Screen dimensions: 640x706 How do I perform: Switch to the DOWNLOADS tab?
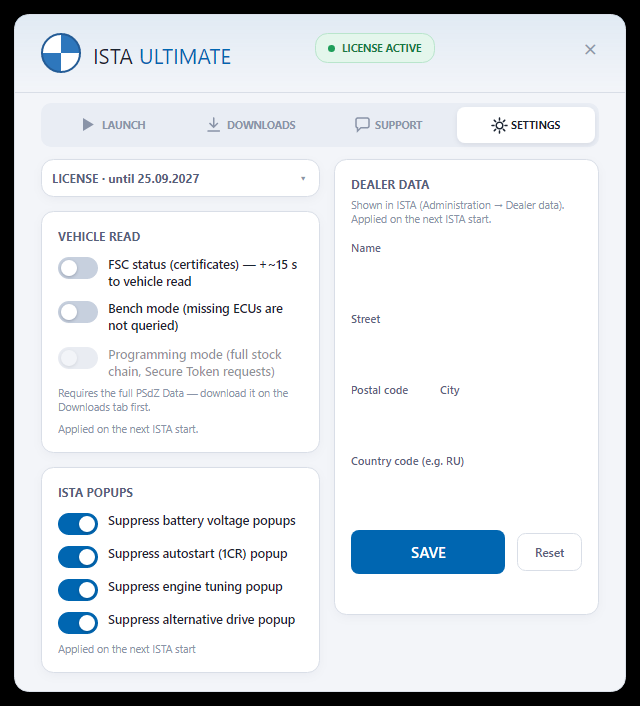(251, 125)
